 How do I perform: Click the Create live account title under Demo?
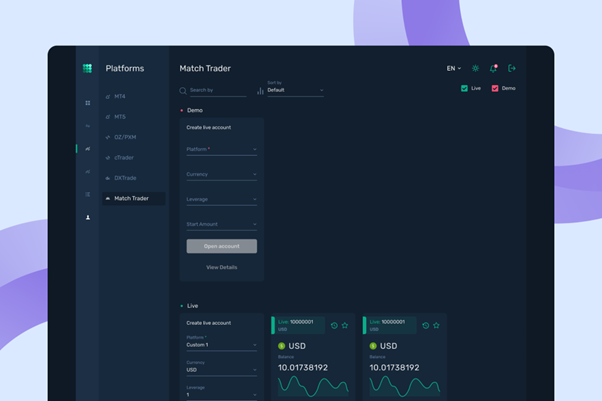pyautogui.click(x=209, y=128)
